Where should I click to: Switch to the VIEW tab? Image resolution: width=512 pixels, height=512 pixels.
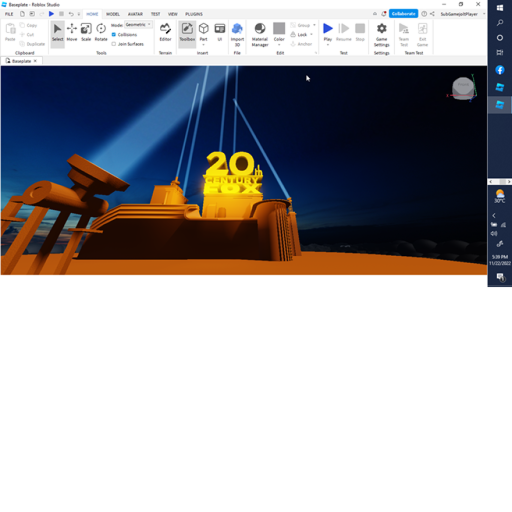click(172, 14)
